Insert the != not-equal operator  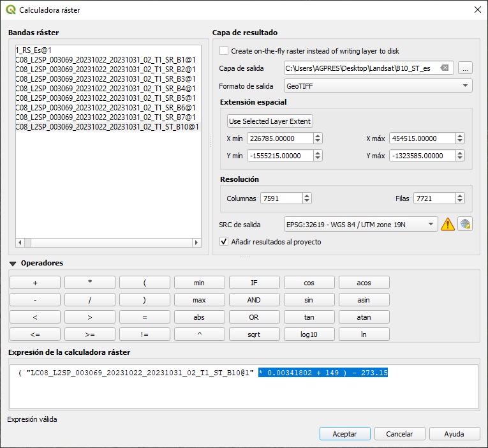[x=145, y=334]
